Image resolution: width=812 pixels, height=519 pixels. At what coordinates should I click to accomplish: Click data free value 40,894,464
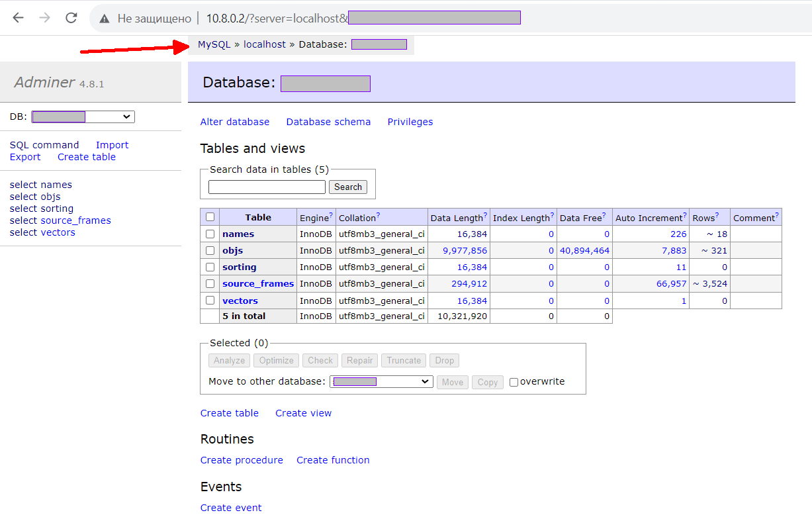pos(584,251)
